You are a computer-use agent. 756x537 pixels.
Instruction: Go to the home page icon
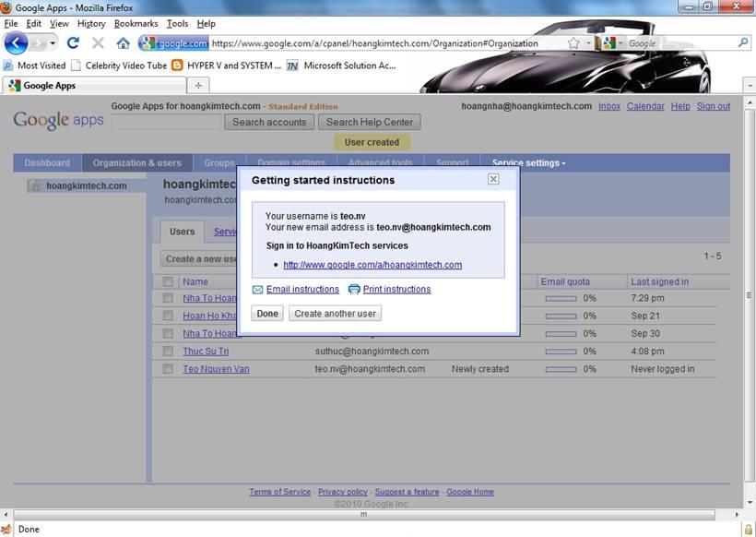124,43
